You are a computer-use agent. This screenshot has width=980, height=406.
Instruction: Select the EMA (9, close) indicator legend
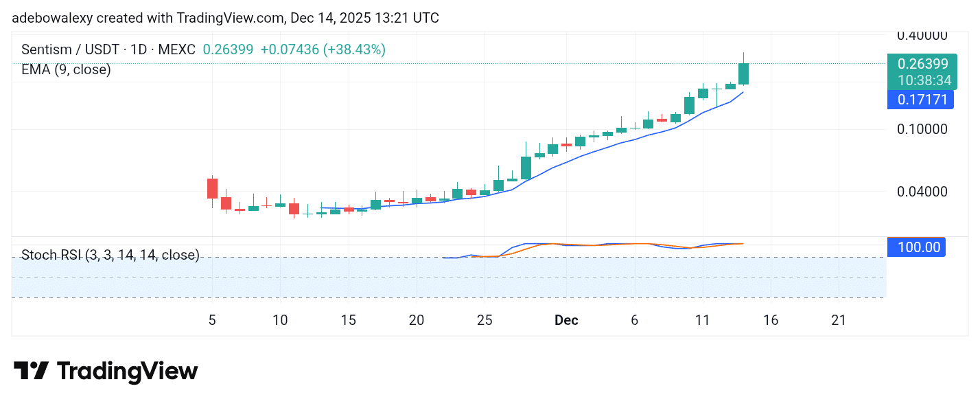[66, 69]
